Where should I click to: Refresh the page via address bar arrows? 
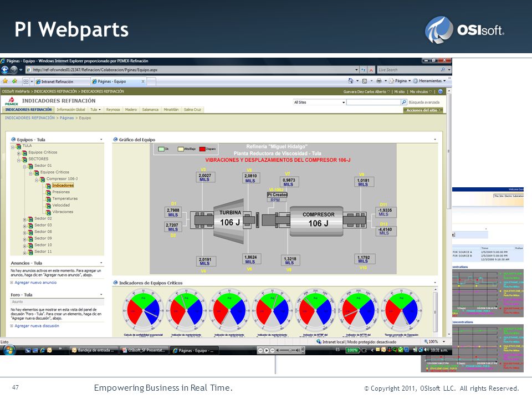point(364,70)
